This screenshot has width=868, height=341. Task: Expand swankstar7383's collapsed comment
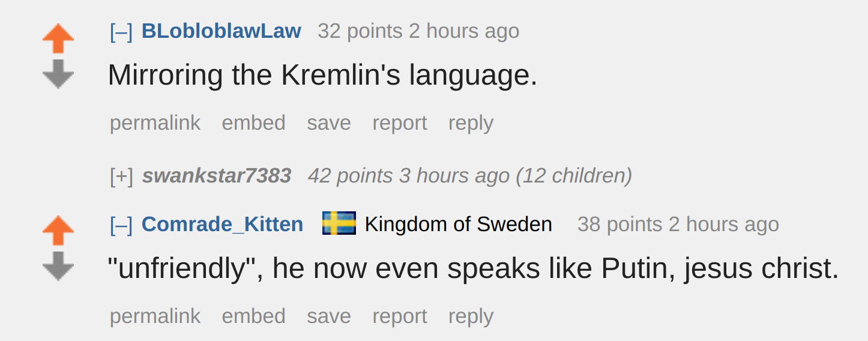click(121, 176)
